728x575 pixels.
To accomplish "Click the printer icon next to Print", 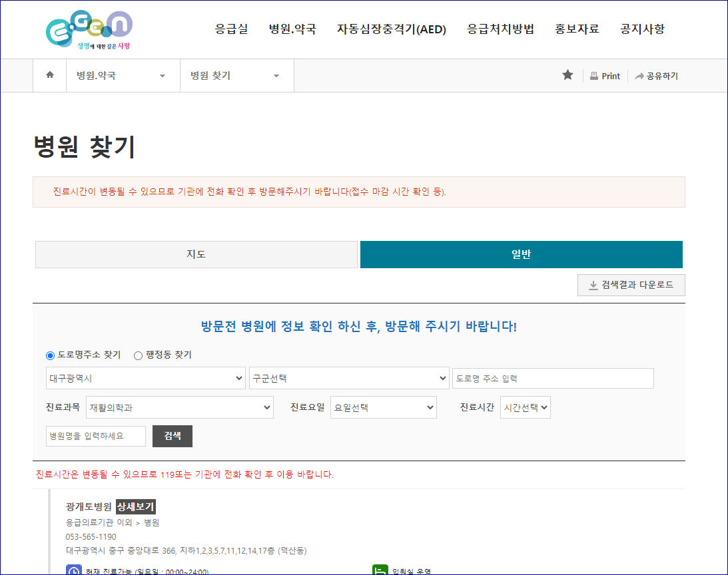I will [594, 76].
